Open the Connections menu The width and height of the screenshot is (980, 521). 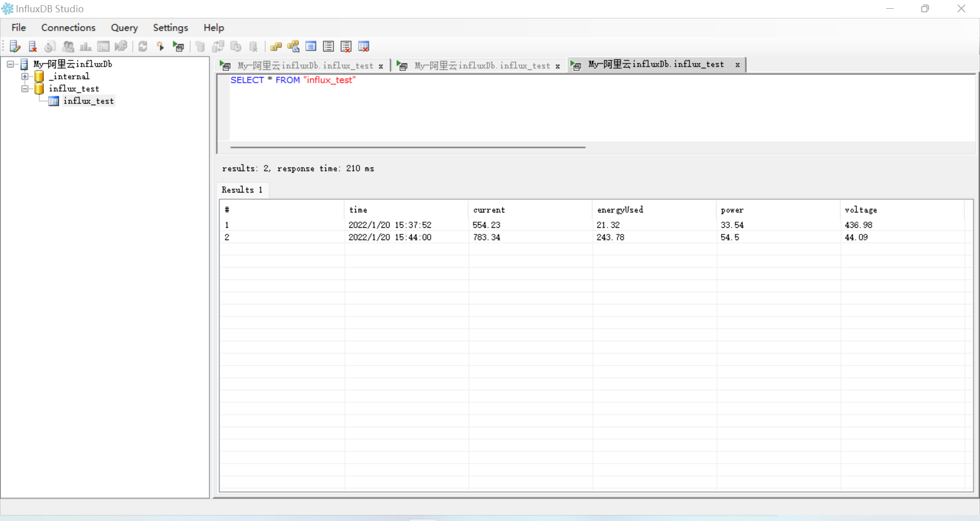68,28
